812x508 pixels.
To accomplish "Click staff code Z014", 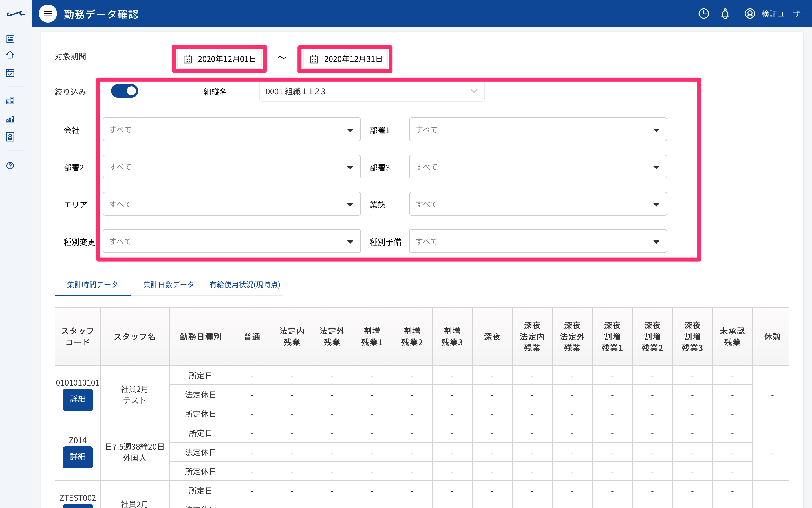I will 78,441.
